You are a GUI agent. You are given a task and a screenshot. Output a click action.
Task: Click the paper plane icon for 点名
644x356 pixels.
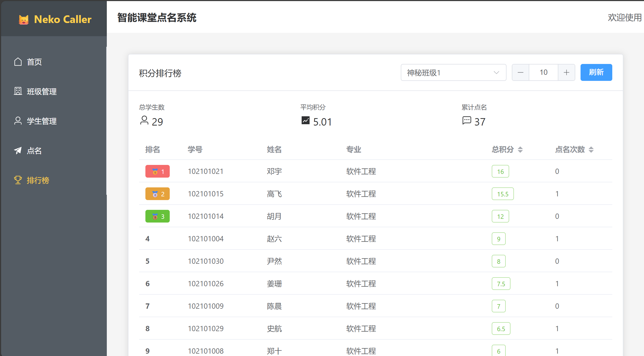(x=18, y=150)
